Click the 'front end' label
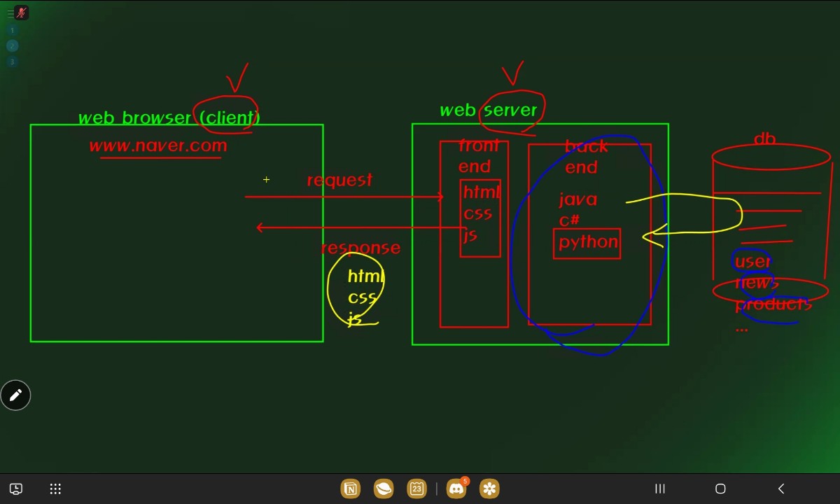This screenshot has height=504, width=840. (479, 156)
